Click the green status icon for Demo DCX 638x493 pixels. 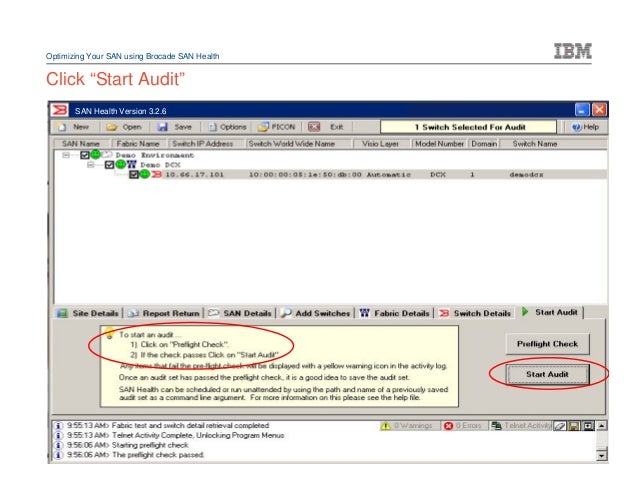pos(120,164)
